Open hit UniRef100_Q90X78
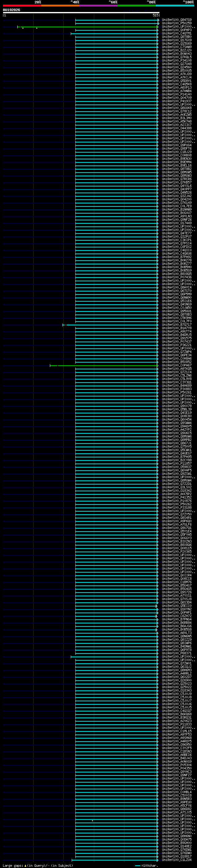This screenshot has width=197, height=868. tap(176, 406)
